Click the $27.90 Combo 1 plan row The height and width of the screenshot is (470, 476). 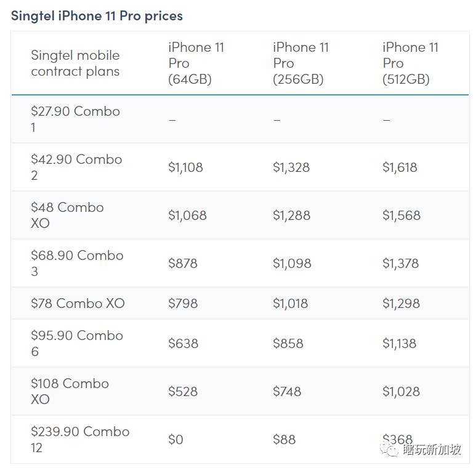(x=75, y=119)
